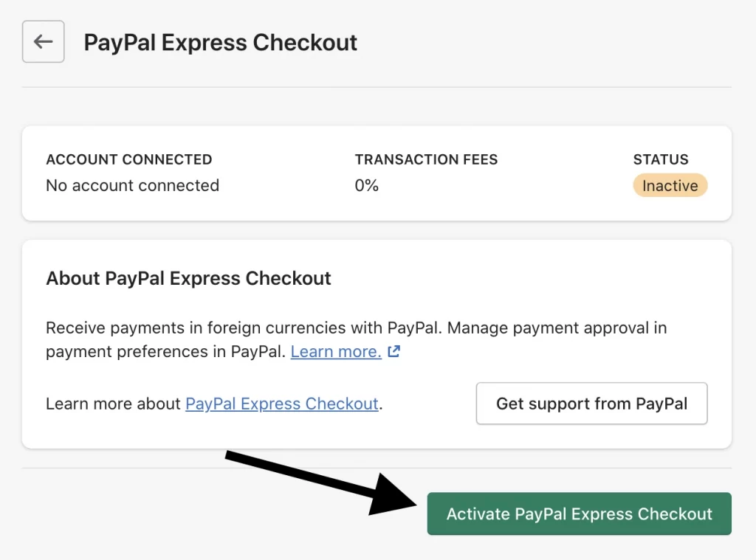Screen dimensions: 756x560
Task: Select the ACCOUNT CONNECTED label
Action: tap(129, 159)
